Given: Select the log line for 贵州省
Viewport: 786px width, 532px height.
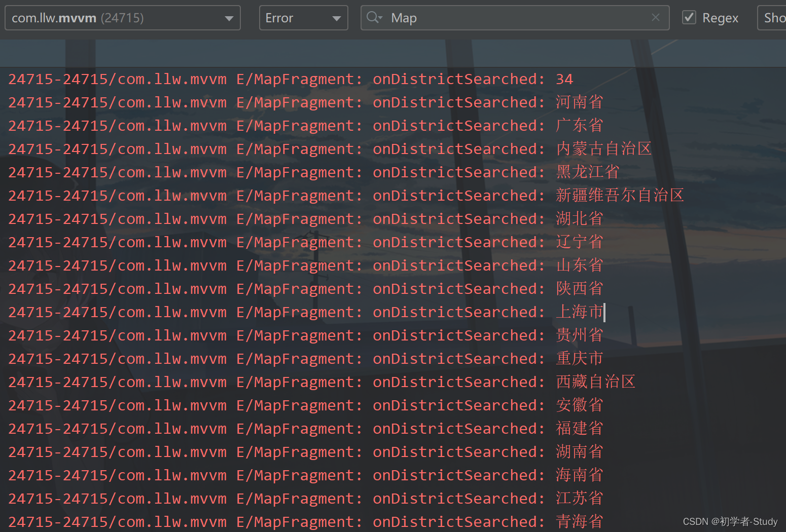Looking at the screenshot, I should 306,335.
